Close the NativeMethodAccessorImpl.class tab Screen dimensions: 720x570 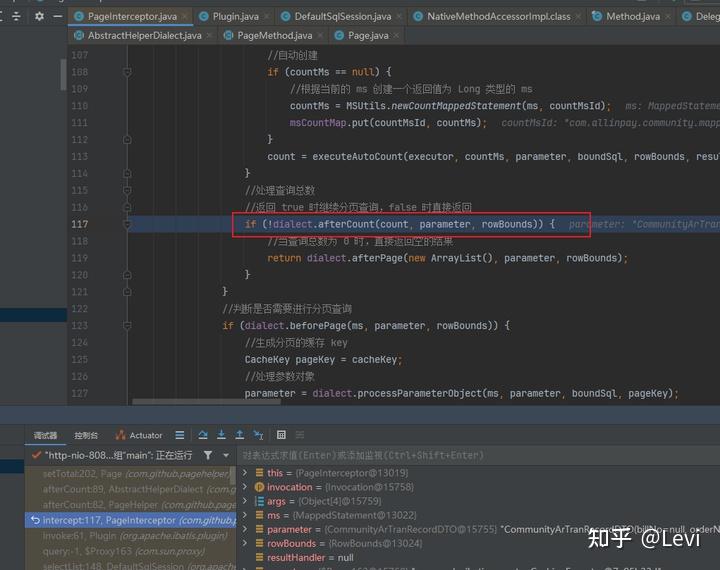[578, 17]
